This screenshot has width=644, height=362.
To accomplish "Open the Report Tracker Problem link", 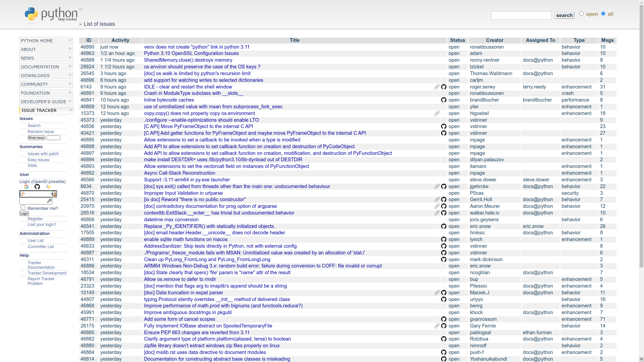I will 41,281.
